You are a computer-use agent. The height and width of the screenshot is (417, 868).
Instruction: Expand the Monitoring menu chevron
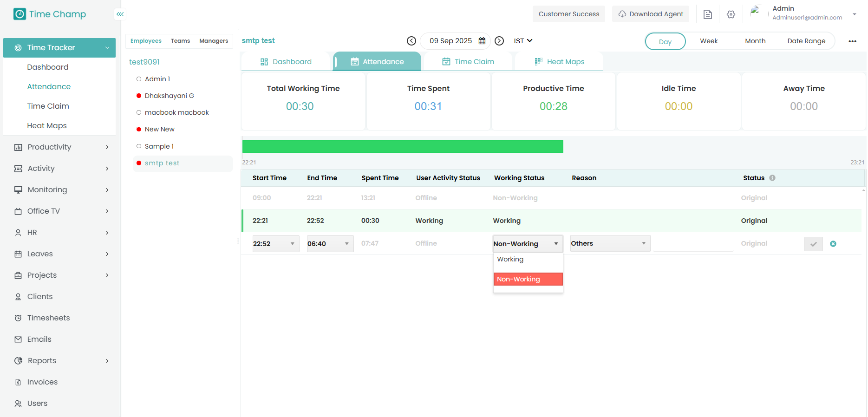click(107, 190)
